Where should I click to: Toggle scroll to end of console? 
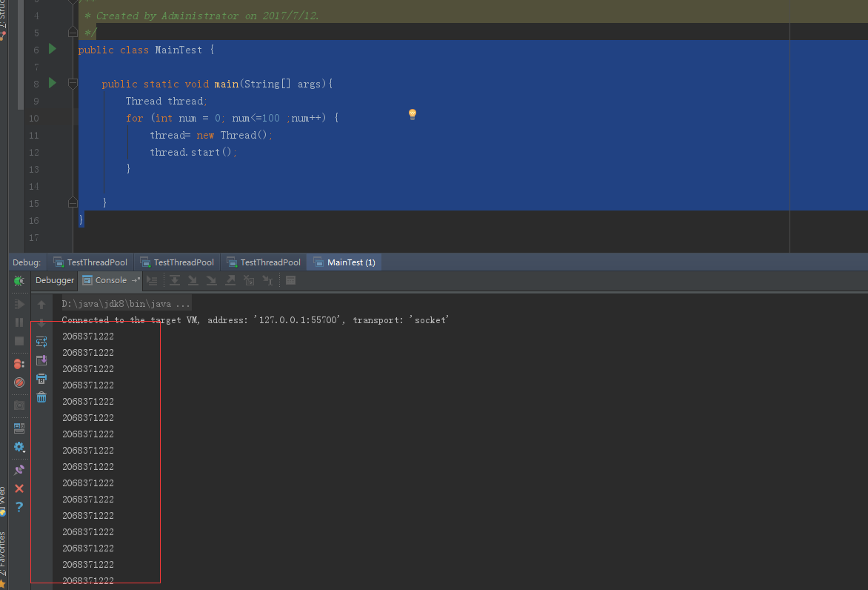coord(41,360)
